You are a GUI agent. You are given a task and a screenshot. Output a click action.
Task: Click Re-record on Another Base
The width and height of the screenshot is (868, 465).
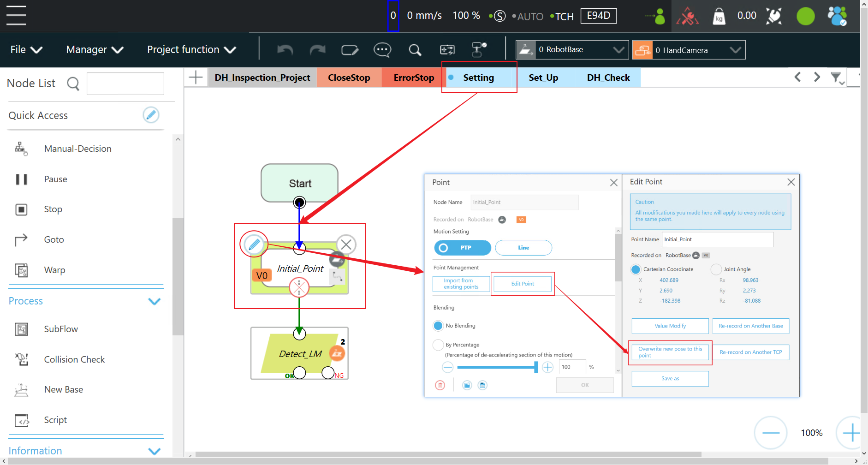click(751, 326)
